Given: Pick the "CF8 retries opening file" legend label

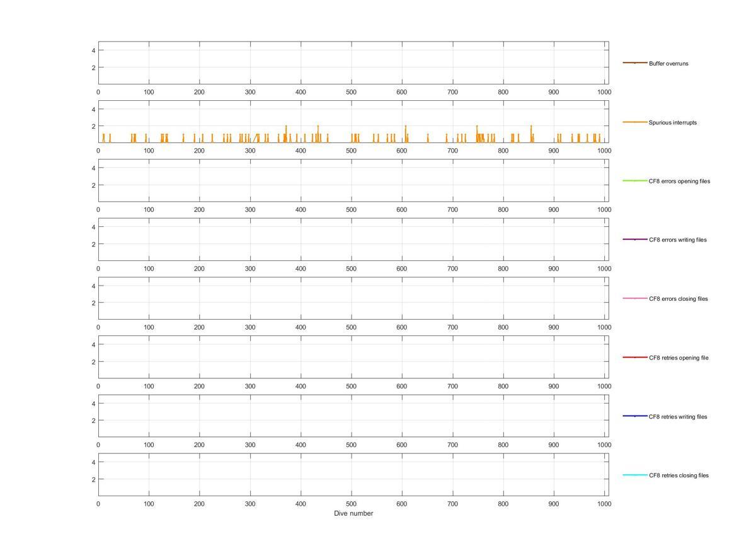Looking at the screenshot, I should coord(679,357).
